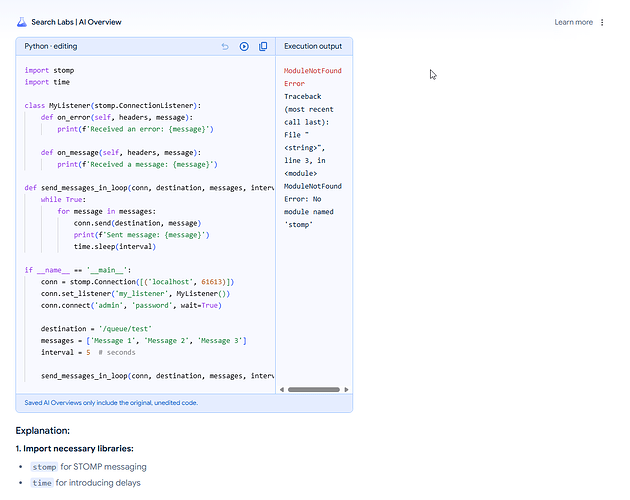Click the 'Search Labs | AI Overview' title
The height and width of the screenshot is (500, 630).
pyautogui.click(x=76, y=22)
